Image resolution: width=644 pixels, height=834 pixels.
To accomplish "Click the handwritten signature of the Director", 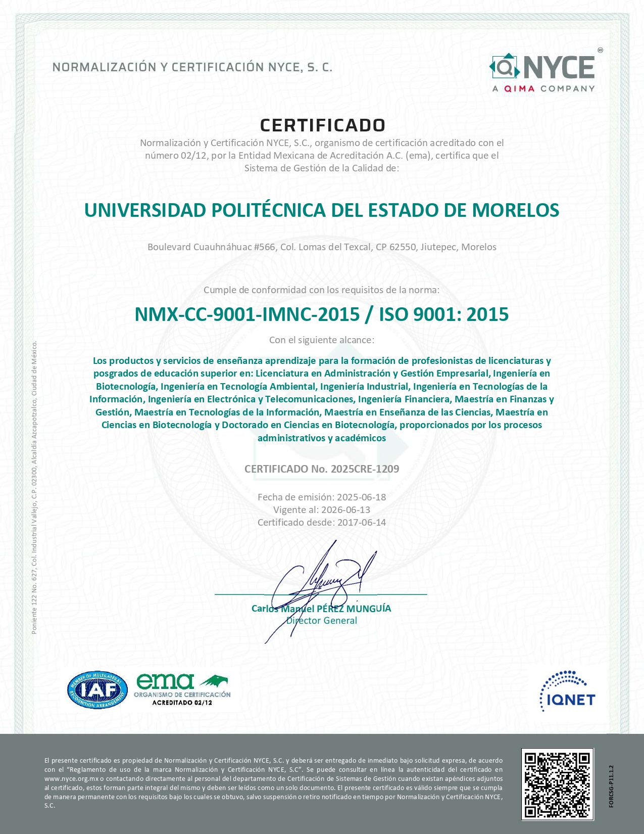I will pyautogui.click(x=323, y=581).
